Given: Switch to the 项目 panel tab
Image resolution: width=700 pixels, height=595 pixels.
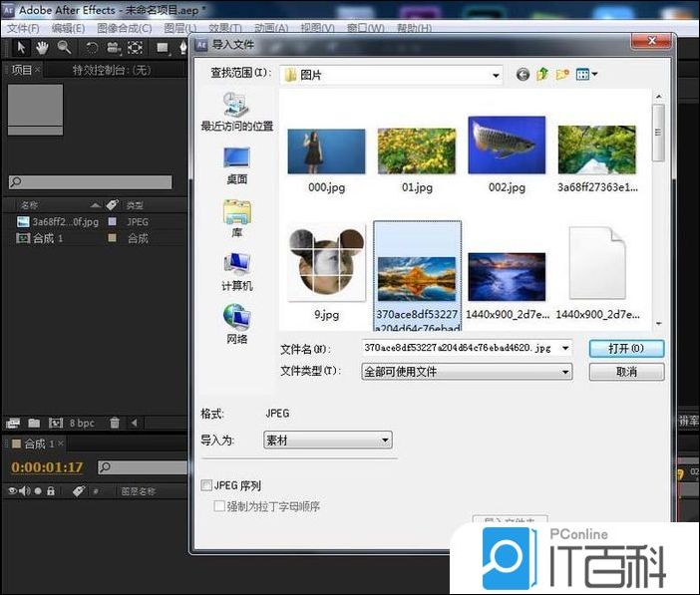Looking at the screenshot, I should 22,70.
